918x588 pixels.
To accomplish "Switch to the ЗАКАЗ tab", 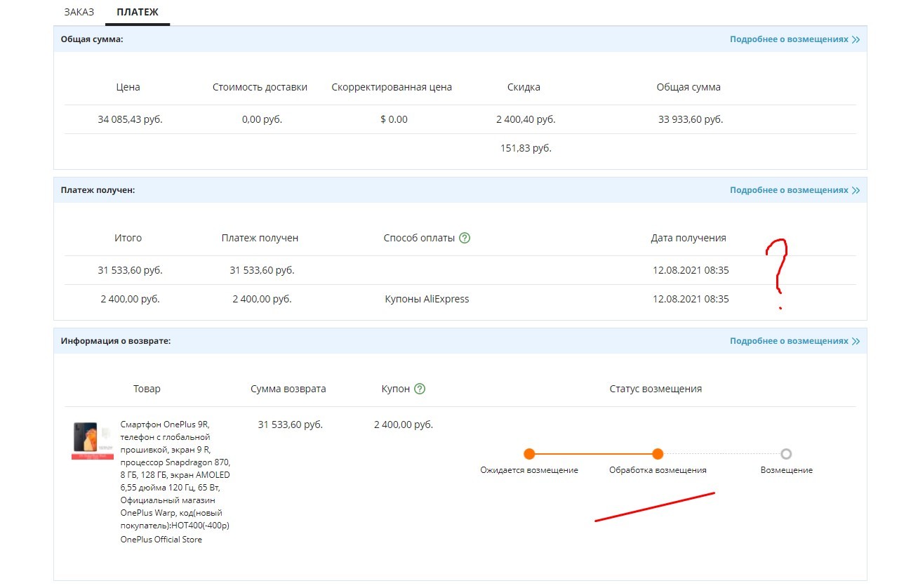I will coord(79,12).
